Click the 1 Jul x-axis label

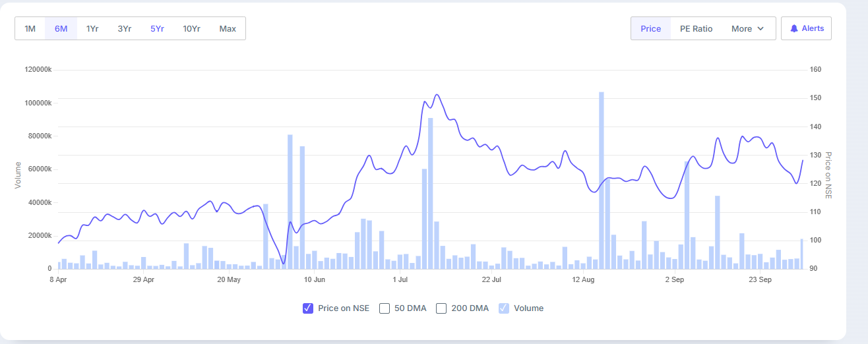coord(400,279)
